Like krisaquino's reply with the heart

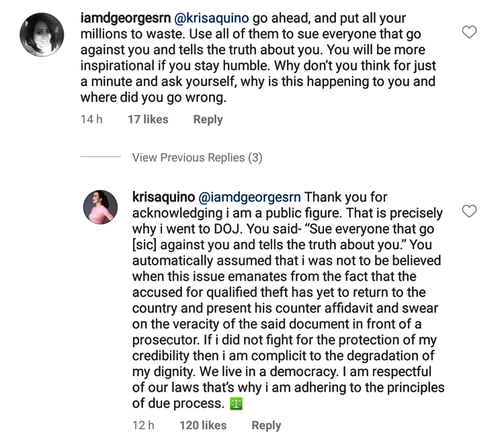(x=470, y=212)
